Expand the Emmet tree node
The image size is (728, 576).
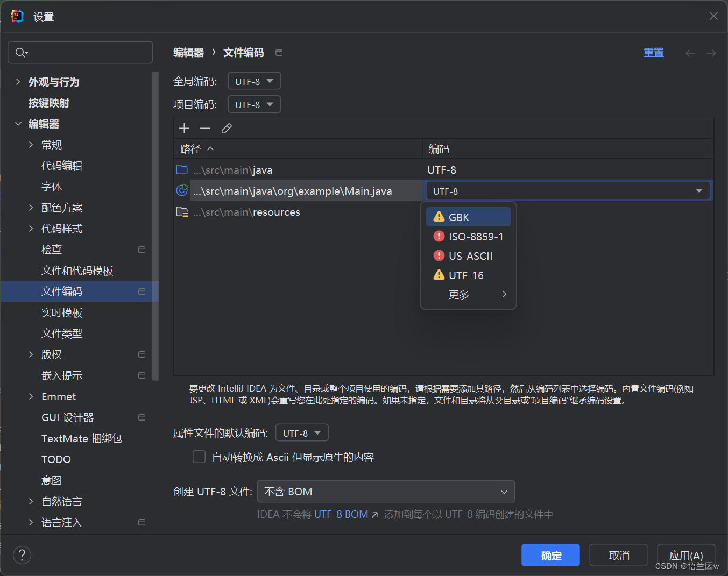(x=31, y=396)
